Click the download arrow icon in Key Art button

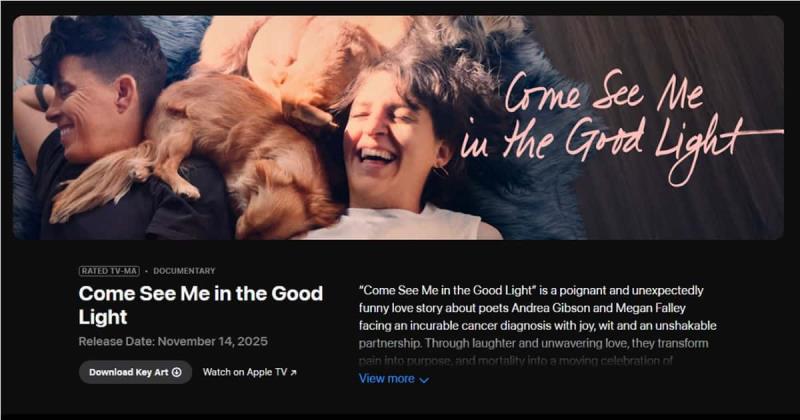point(177,372)
